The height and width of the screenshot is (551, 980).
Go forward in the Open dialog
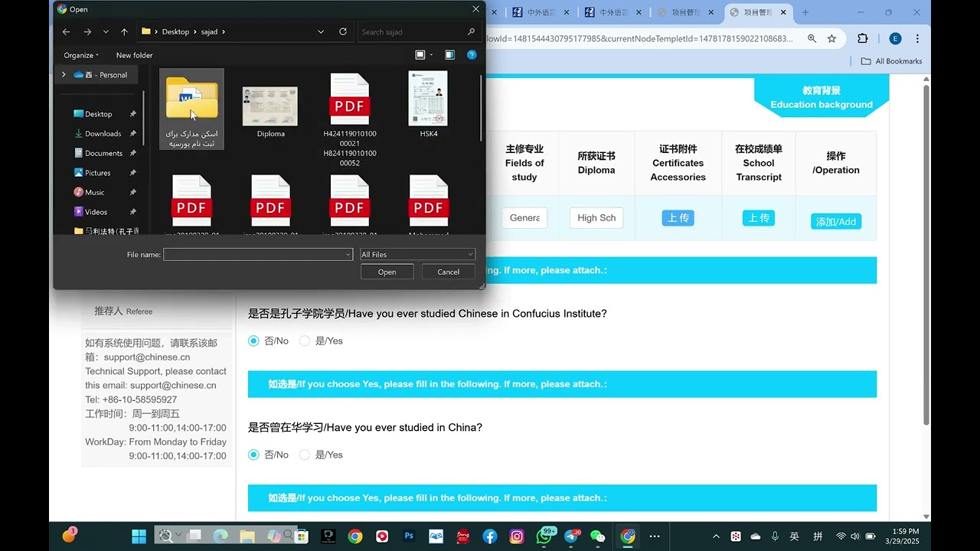click(87, 32)
